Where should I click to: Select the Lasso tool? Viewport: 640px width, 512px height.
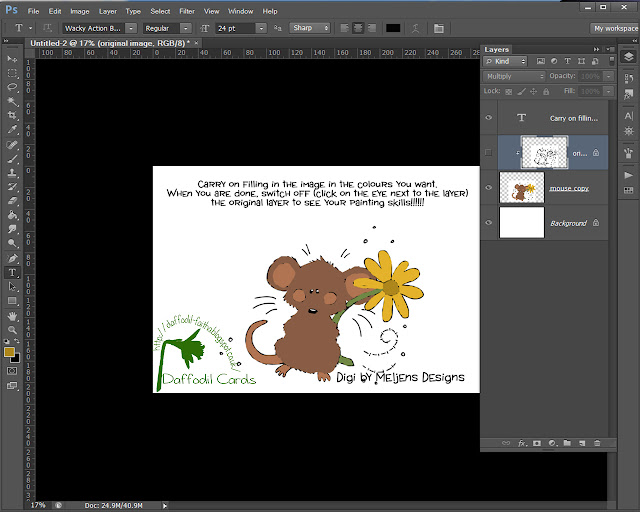[x=12, y=87]
